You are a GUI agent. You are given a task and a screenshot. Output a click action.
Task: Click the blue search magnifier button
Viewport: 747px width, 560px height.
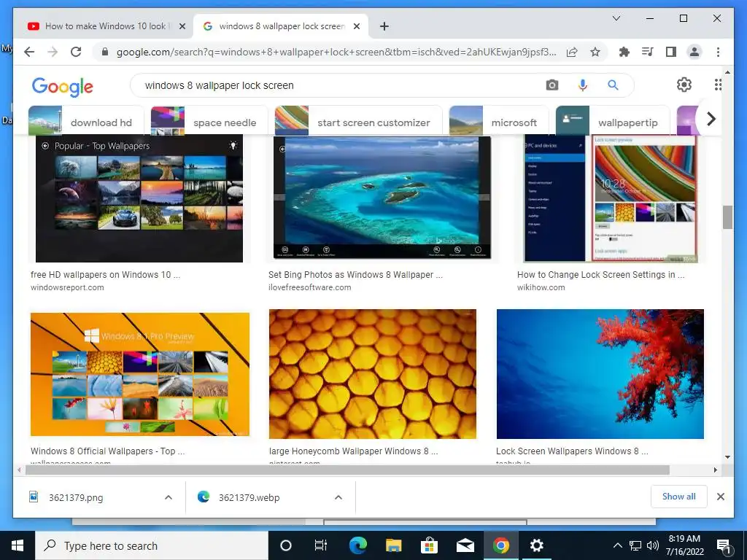[x=613, y=85]
